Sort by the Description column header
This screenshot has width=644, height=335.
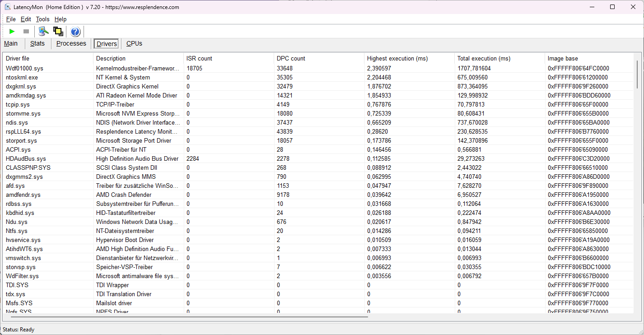click(x=139, y=58)
